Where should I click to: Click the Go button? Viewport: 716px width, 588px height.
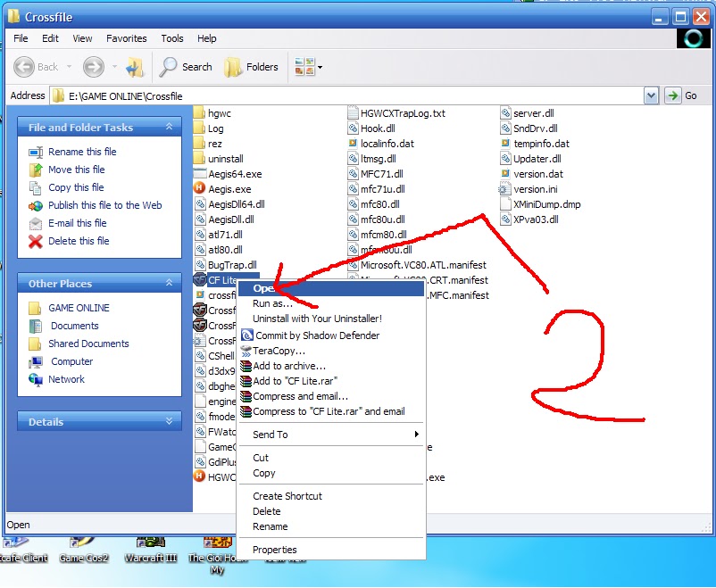point(681,95)
